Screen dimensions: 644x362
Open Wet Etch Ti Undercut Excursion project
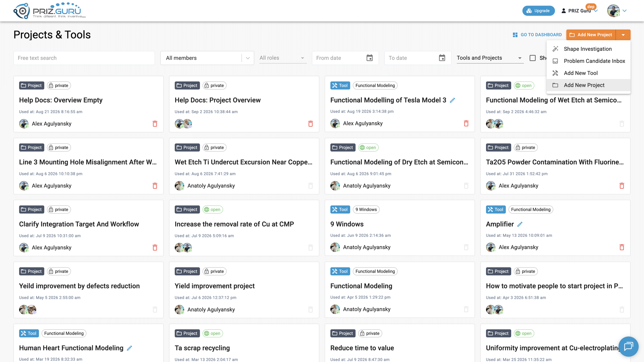point(244,162)
